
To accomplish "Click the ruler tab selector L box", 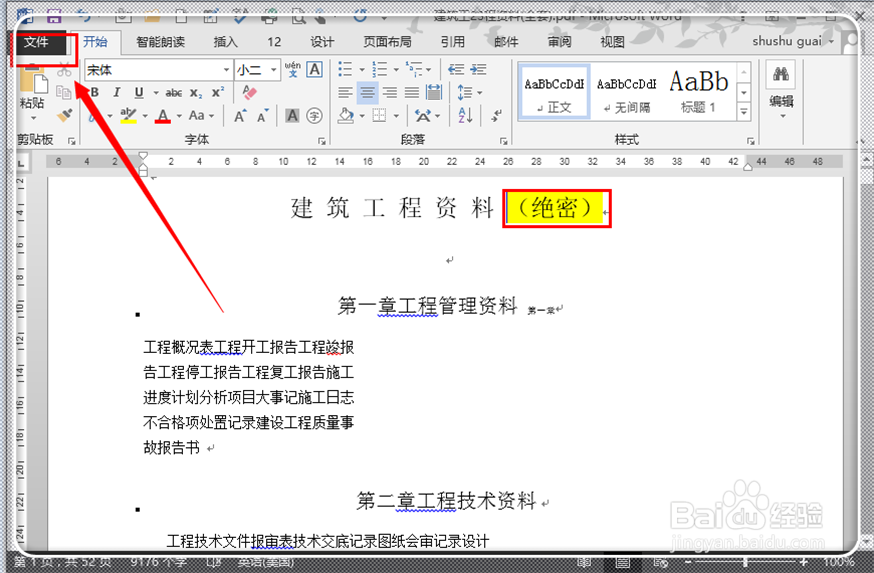I will [x=21, y=163].
